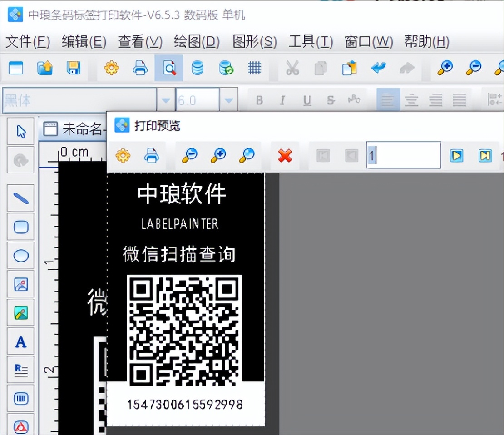Viewport: 504px width, 435px height.
Task: Switch to the 未命名 document tab
Action: click(x=73, y=129)
